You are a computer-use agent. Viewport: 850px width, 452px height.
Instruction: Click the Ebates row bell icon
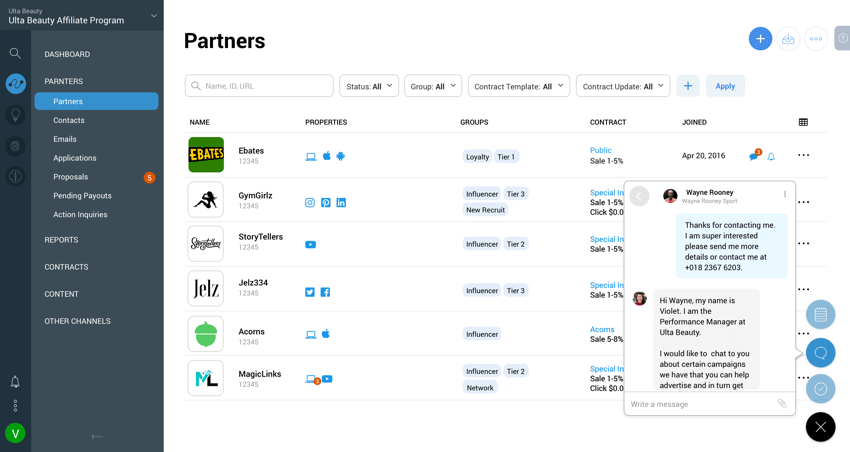click(771, 157)
